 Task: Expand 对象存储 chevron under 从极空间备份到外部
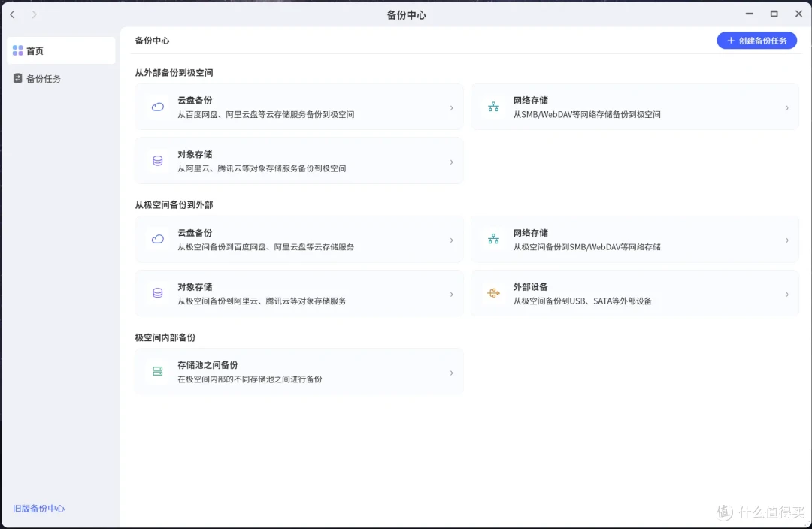click(x=452, y=295)
